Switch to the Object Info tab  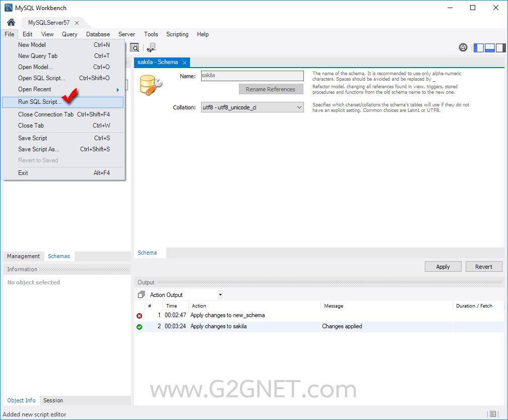point(21,400)
